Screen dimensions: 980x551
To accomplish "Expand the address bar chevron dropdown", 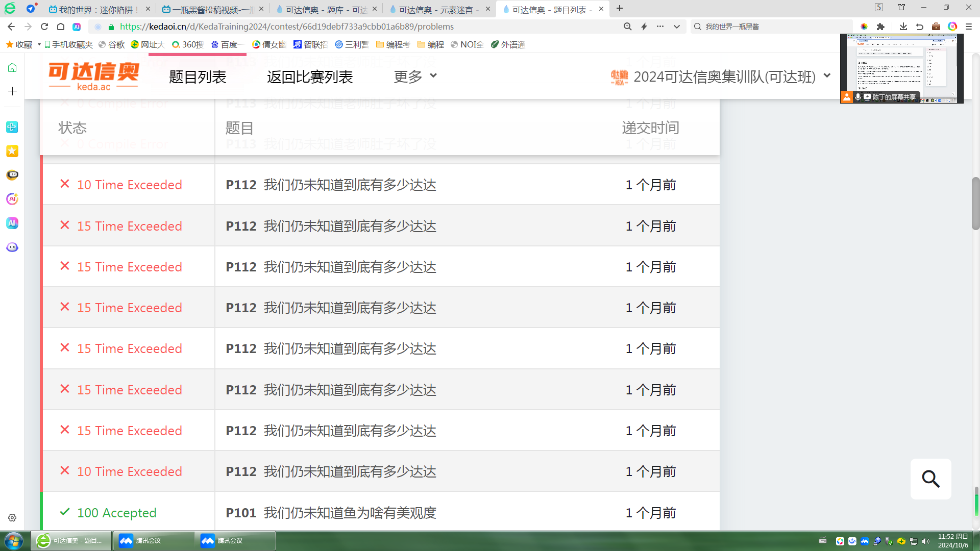I will pos(677,27).
